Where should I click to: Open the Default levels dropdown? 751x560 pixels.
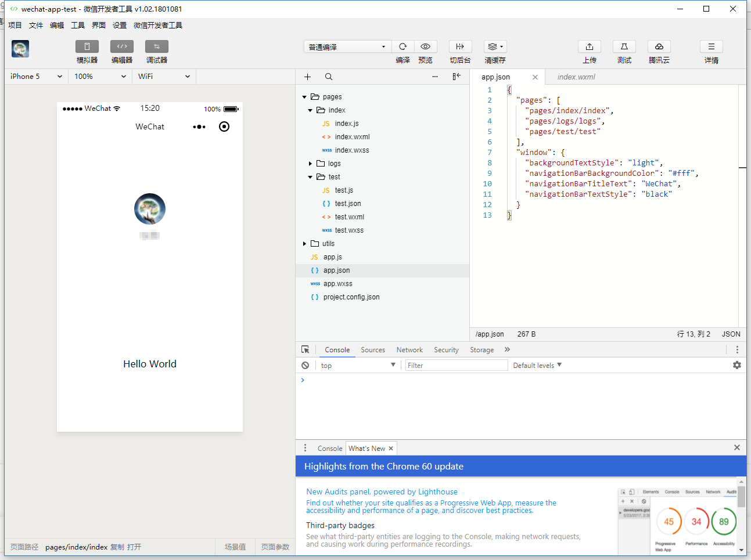(537, 365)
